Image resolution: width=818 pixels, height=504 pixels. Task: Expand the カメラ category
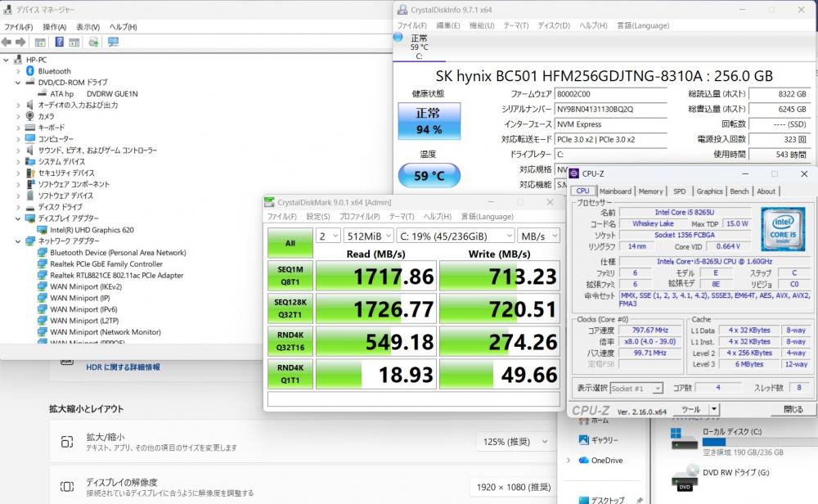tap(18, 116)
